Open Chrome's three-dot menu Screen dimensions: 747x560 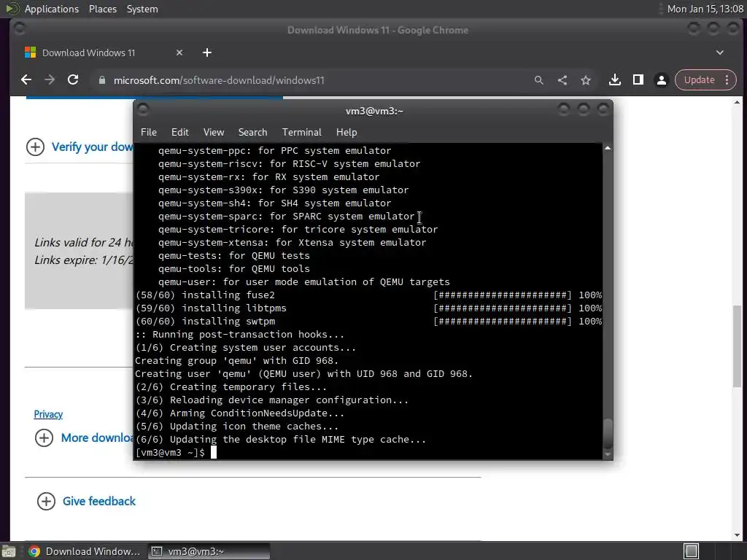click(727, 80)
